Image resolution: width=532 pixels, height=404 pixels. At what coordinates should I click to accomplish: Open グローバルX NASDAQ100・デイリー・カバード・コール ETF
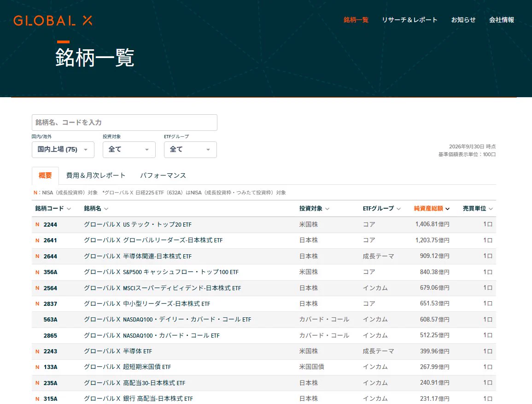click(168, 320)
